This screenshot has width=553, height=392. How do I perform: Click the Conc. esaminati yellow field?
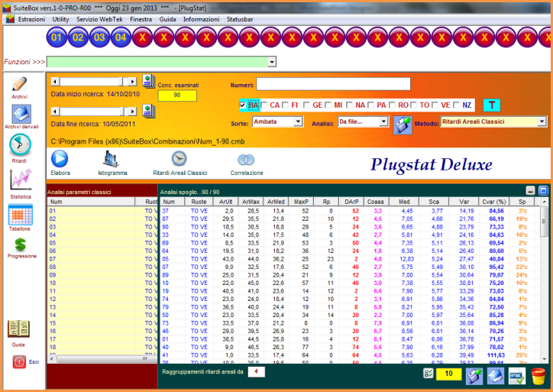point(177,96)
